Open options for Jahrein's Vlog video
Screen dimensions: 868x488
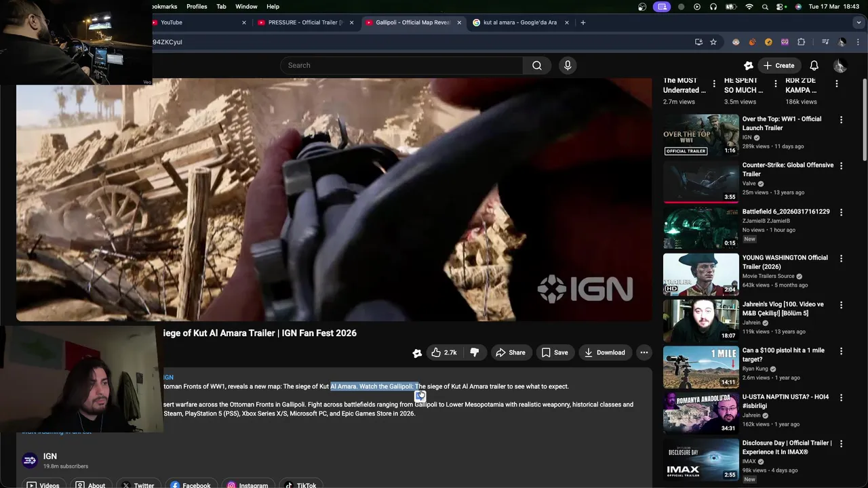click(841, 305)
